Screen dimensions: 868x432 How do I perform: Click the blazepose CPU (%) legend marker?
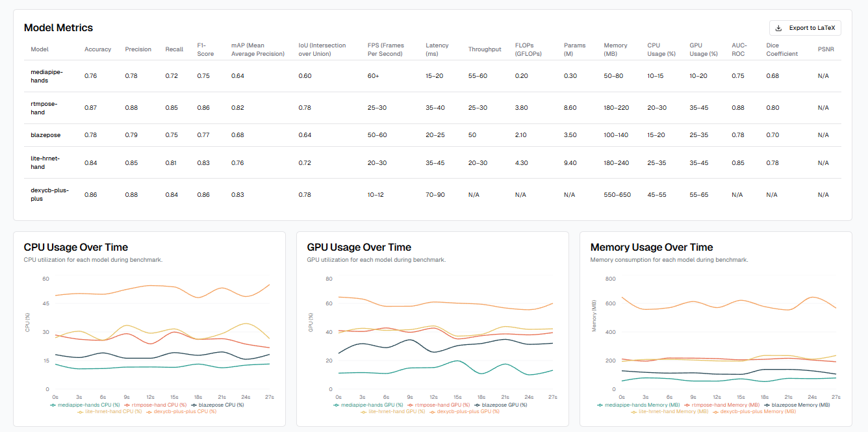pyautogui.click(x=194, y=404)
